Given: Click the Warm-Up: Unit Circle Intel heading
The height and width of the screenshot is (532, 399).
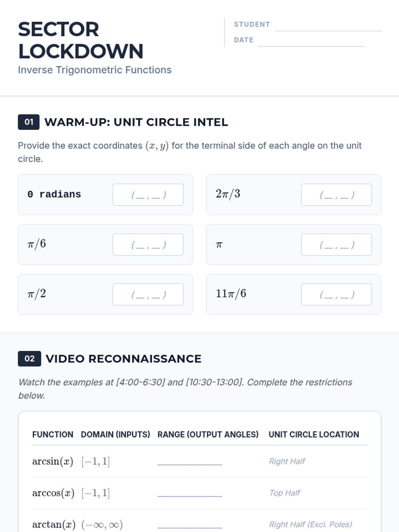Looking at the screenshot, I should pyautogui.click(x=136, y=122).
